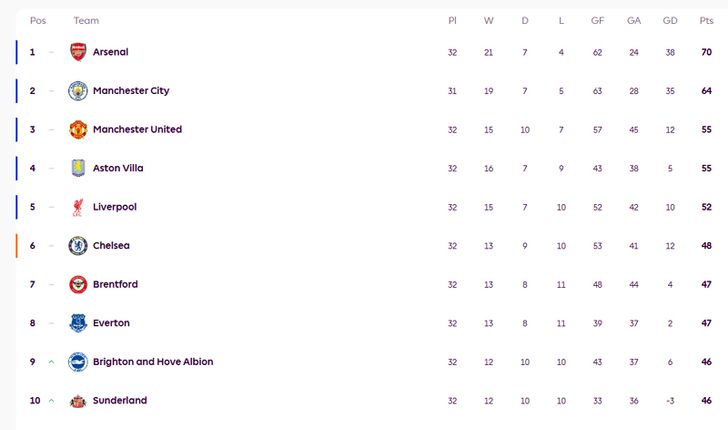Screen dimensions: 728x430
Task: Click the Manchester City club badge
Action: [78, 91]
